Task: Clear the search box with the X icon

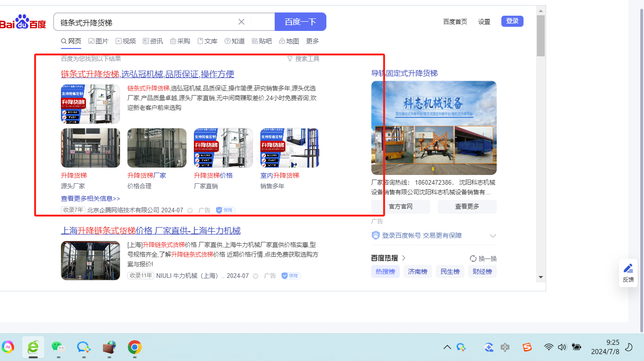Action: (x=241, y=22)
